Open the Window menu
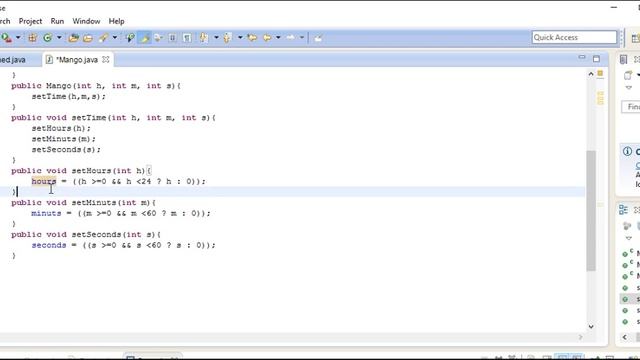This screenshot has height=360, width=640. (86, 21)
